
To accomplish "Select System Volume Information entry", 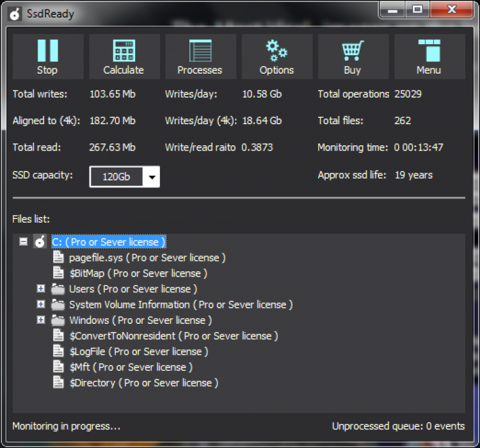I will click(x=181, y=305).
